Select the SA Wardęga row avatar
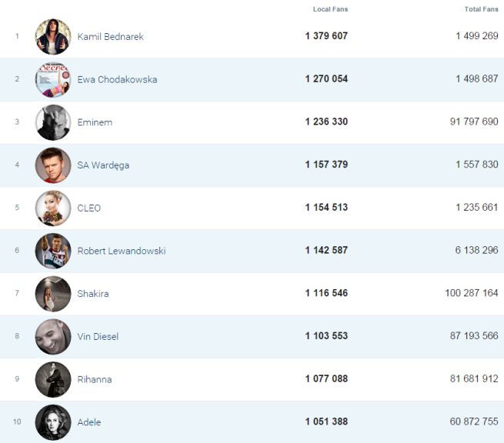Screen dimensions: 504x443 [52, 165]
